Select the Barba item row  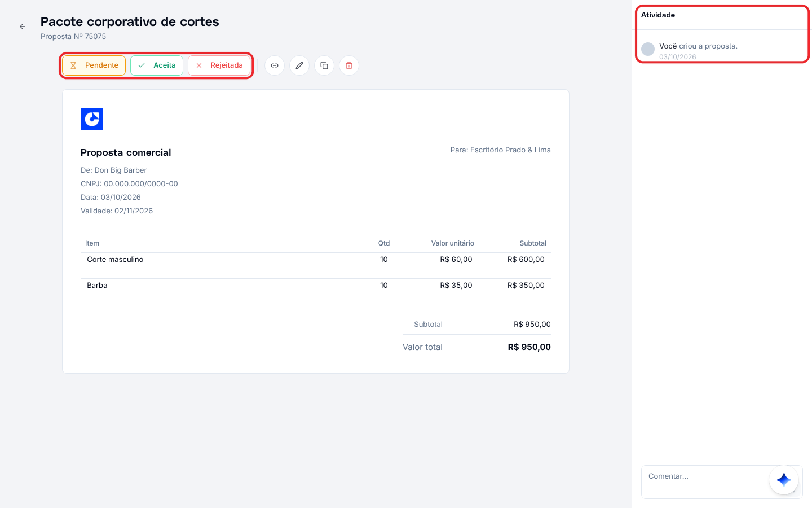[x=316, y=291]
